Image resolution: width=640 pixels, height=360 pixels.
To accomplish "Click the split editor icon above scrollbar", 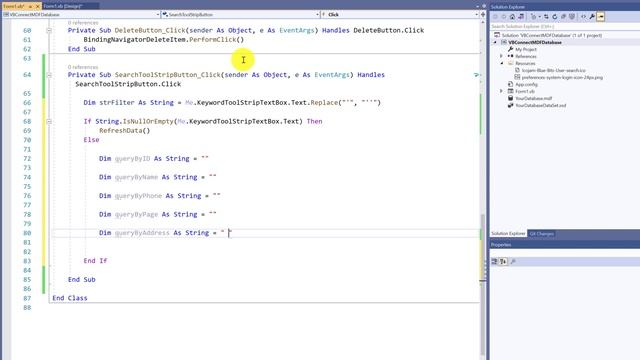I will pos(483,14).
